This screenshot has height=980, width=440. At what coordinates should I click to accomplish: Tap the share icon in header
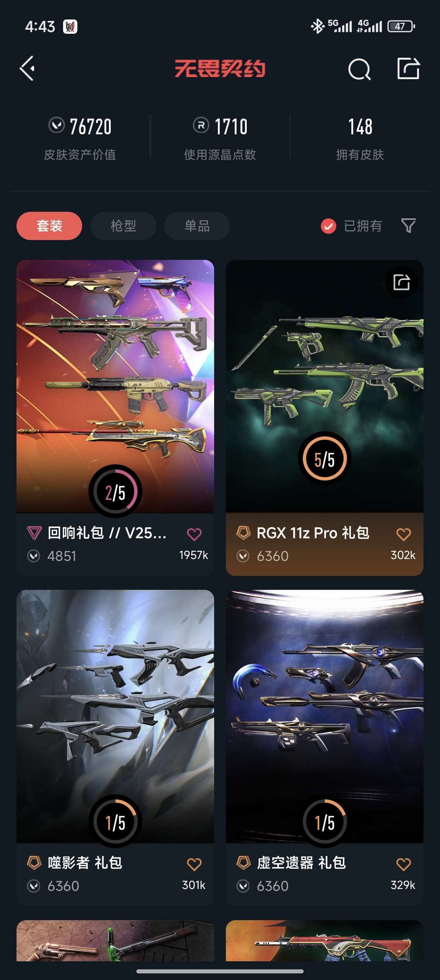408,68
